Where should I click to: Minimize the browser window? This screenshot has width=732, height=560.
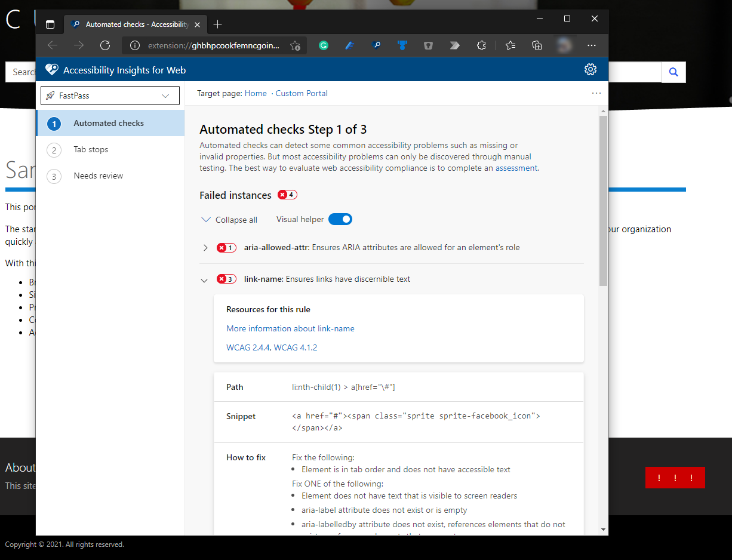pyautogui.click(x=540, y=19)
